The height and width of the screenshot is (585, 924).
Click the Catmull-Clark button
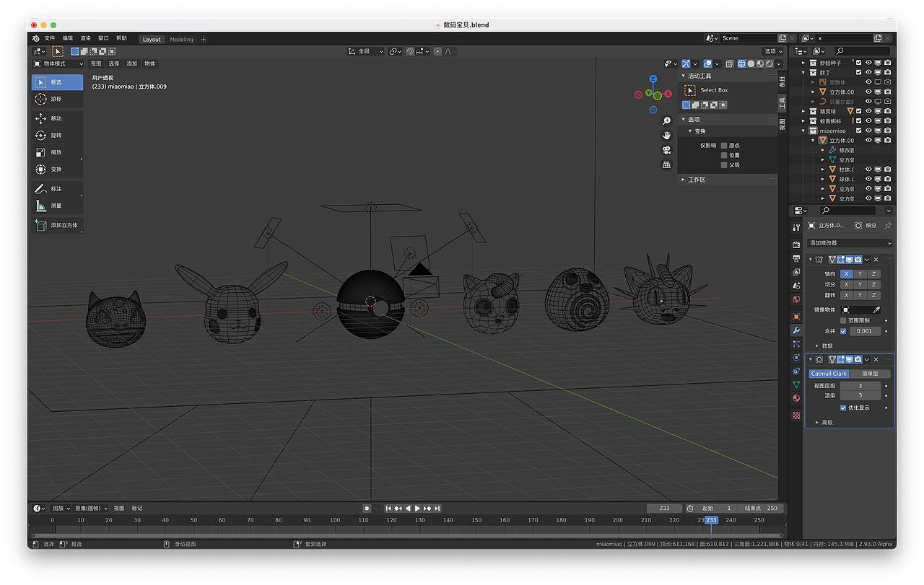[x=829, y=373]
